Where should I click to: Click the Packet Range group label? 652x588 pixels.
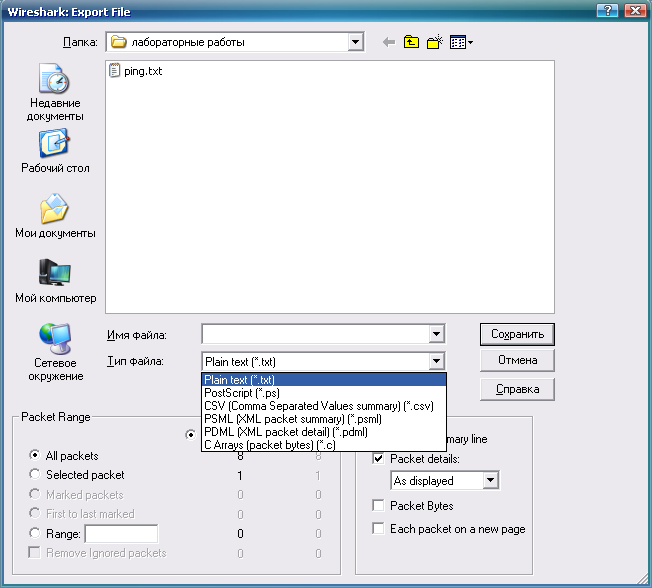[55, 417]
